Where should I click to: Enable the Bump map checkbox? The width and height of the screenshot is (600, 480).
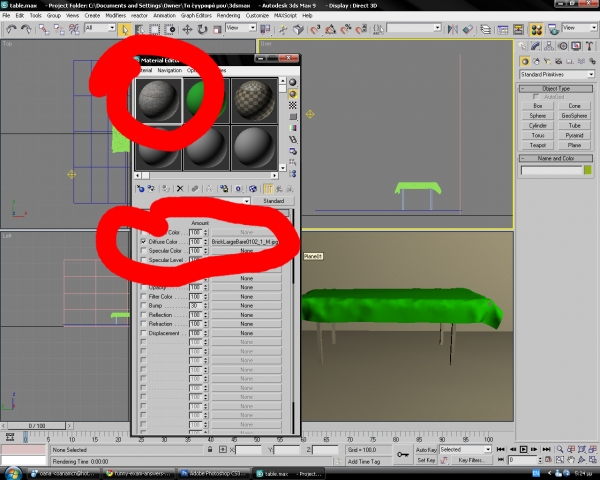pos(143,306)
